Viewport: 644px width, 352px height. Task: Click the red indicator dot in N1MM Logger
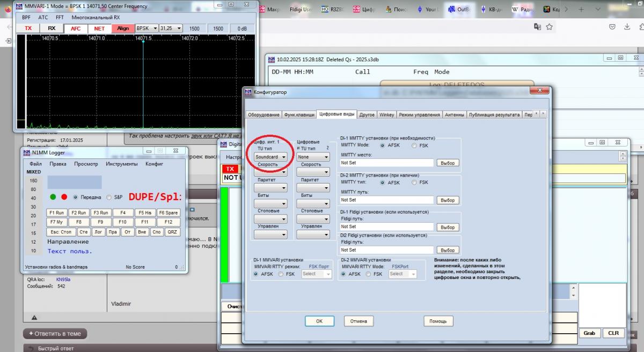tap(64, 197)
